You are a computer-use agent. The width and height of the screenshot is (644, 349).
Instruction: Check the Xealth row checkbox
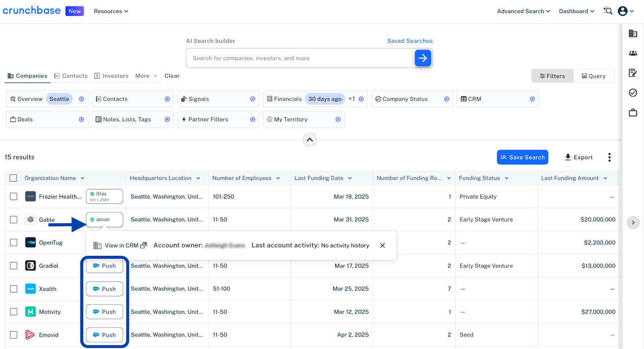[x=13, y=289]
